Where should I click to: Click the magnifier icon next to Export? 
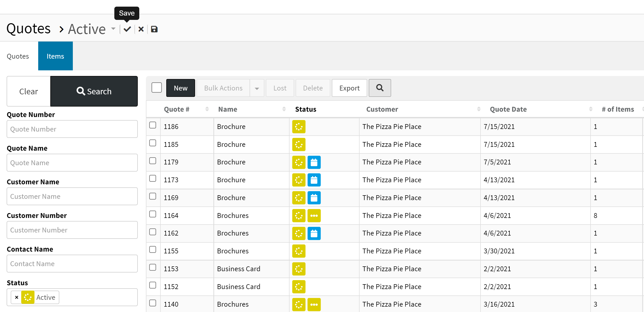(380, 88)
